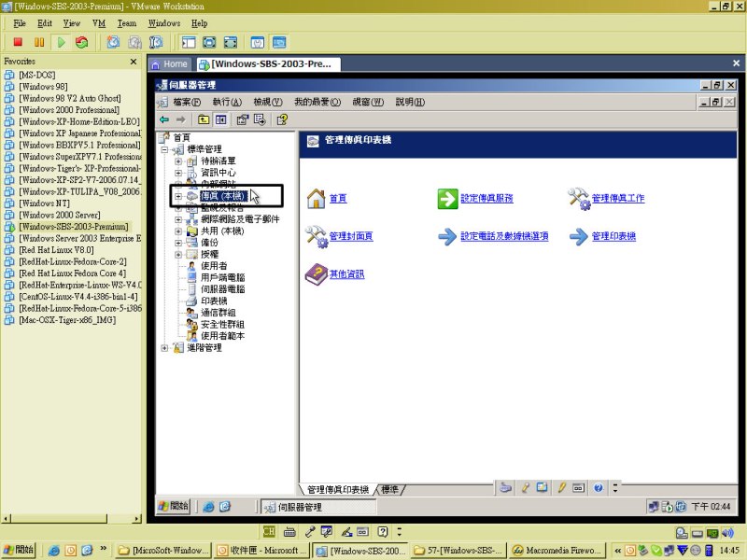This screenshot has height=560, width=747.
Task: Open the VM menu in VMware
Action: coord(99,23)
